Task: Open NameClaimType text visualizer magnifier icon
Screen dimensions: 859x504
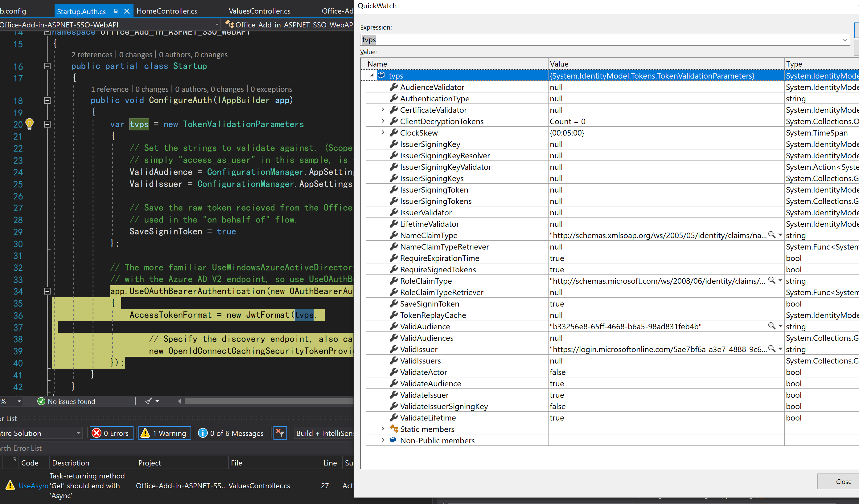Action: point(771,235)
